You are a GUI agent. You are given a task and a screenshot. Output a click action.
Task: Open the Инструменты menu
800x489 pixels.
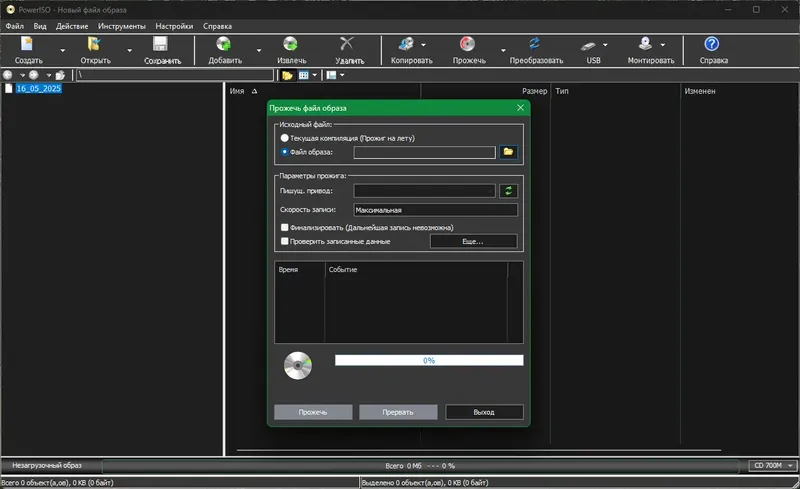122,26
